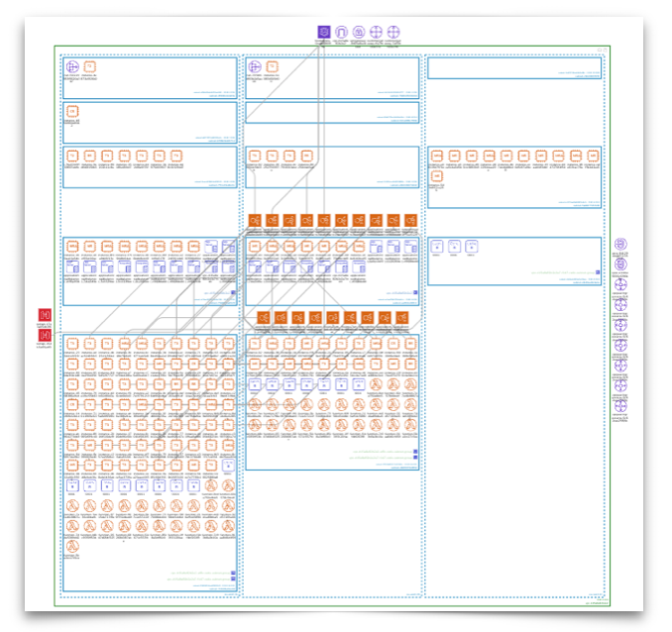The height and width of the screenshot is (632, 672).
Task: Click the last crosshair peering icon above the VPC
Action: click(x=393, y=32)
